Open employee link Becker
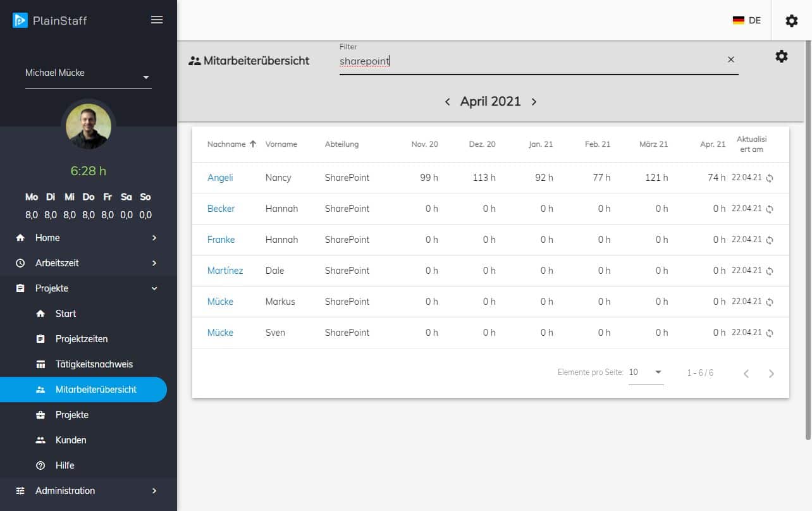Screen dimensions: 812x511 pos(221,209)
